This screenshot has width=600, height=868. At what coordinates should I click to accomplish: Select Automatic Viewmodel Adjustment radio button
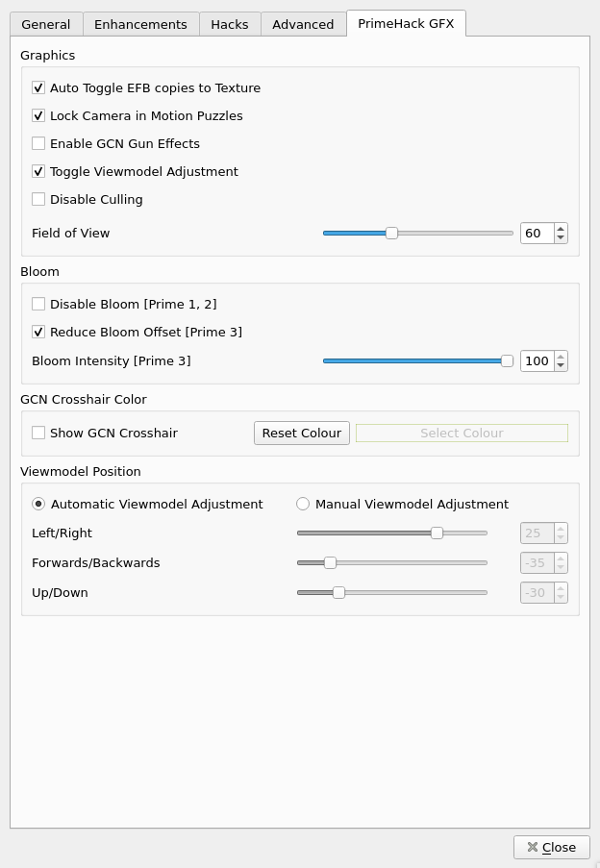(x=38, y=504)
